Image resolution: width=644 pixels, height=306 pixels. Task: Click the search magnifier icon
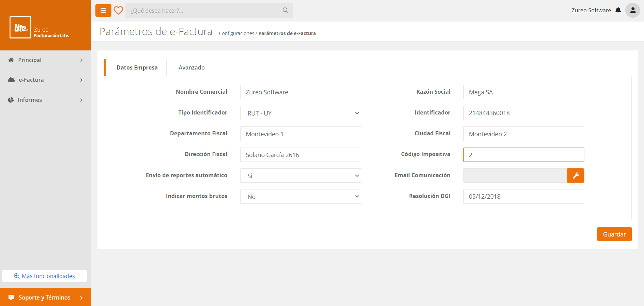(x=285, y=11)
